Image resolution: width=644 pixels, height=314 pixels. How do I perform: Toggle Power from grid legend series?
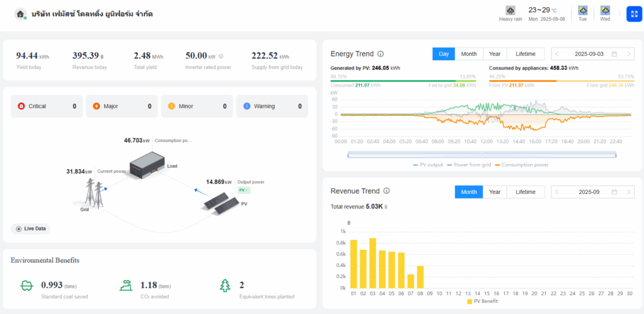coord(468,165)
